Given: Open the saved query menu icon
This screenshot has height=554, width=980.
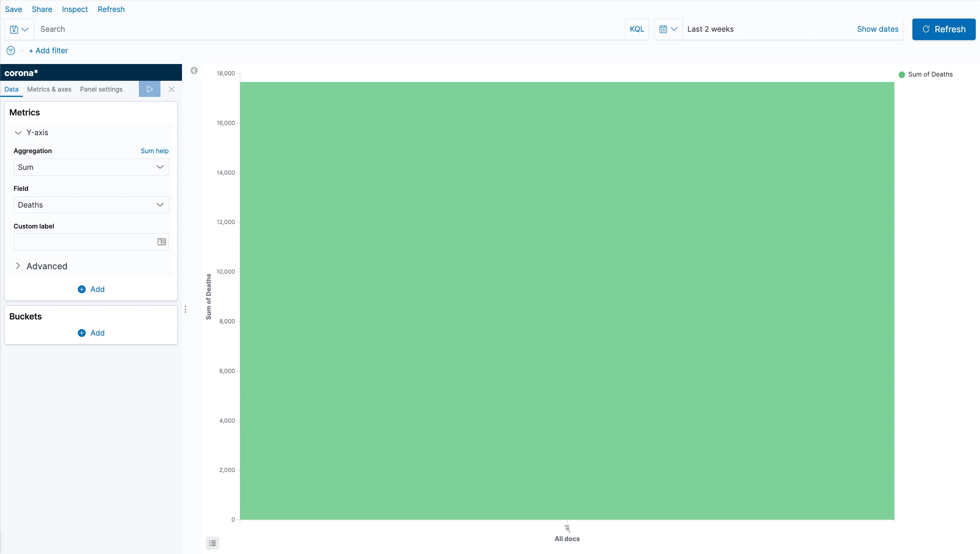Looking at the screenshot, I should (19, 29).
